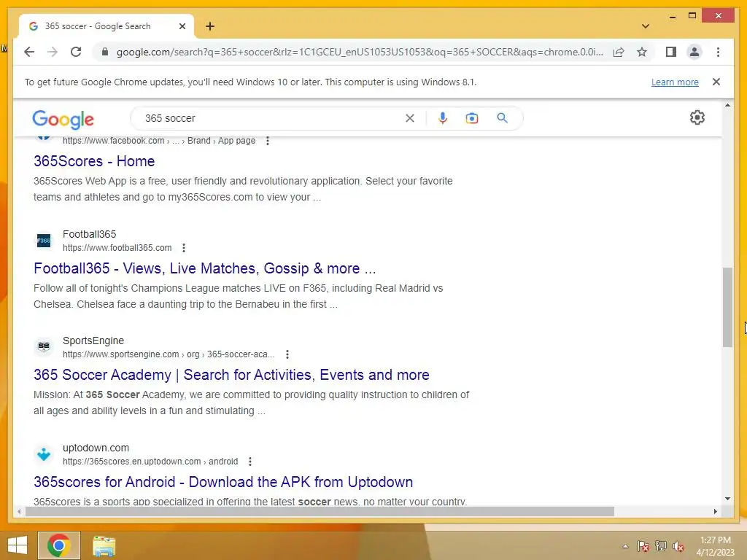Screen dimensions: 747x560
Task: Click the horizontal scroll right arrow
Action: 715,511
